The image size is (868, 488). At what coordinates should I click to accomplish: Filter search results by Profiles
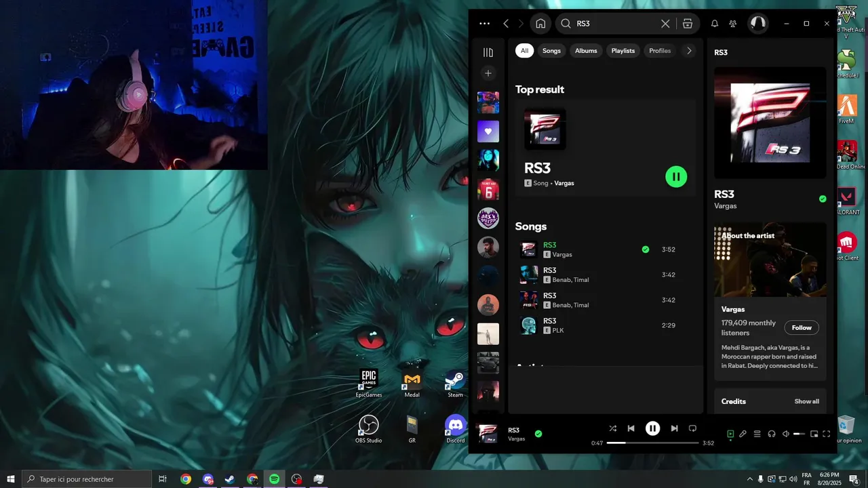click(660, 51)
